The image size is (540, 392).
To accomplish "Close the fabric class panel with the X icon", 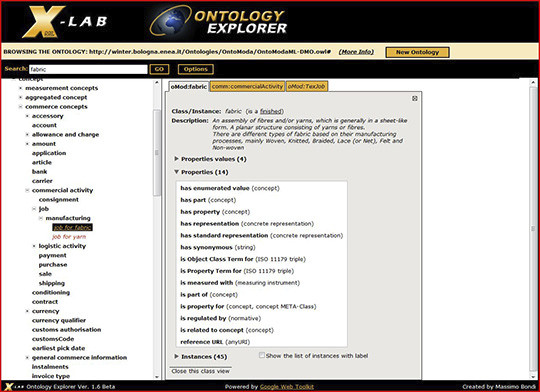I will 415,99.
